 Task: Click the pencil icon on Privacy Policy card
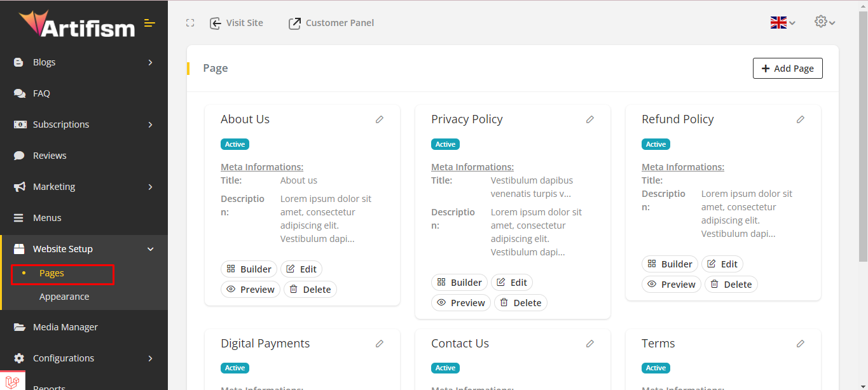pyautogui.click(x=590, y=119)
